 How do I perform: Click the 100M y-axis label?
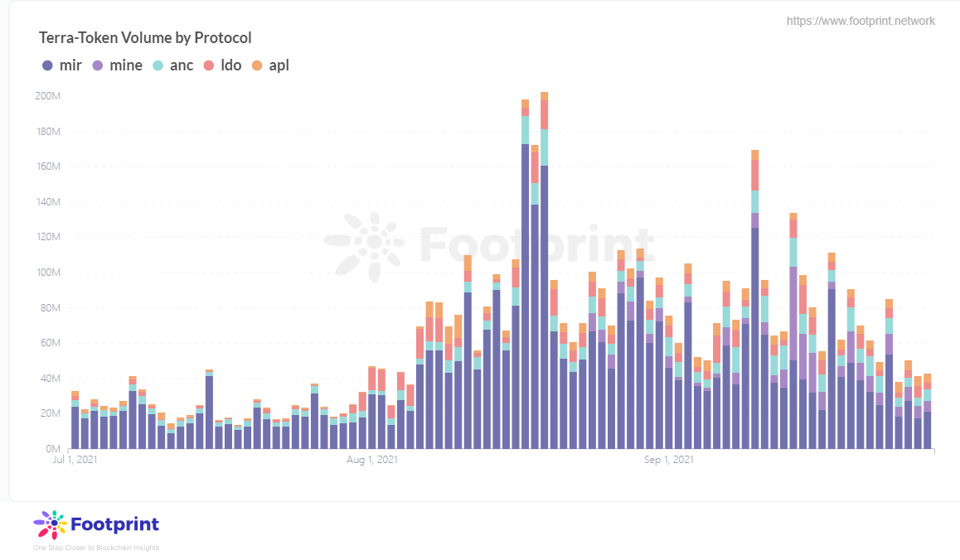48,273
